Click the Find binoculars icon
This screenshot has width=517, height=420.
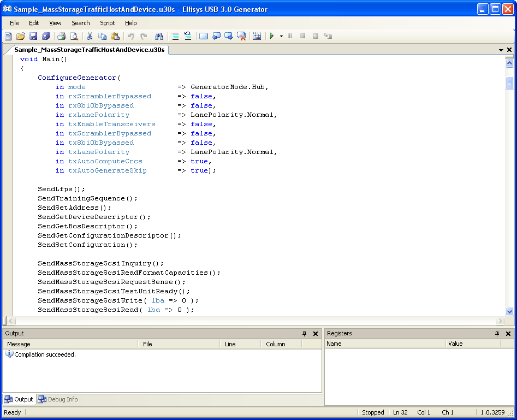[159, 36]
